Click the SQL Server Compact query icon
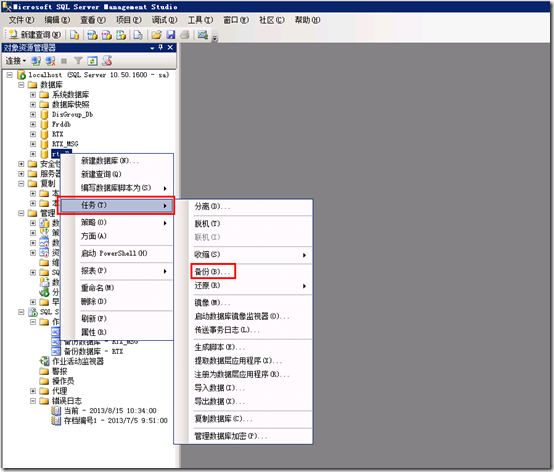This screenshot has height=472, width=554. tap(138, 35)
